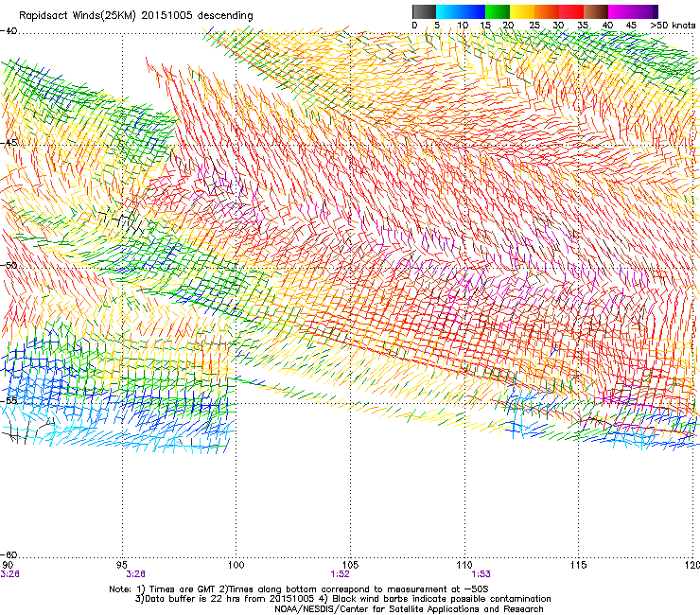
Task: Click the gray 0-5 knots legend swatch
Action: [x=424, y=11]
